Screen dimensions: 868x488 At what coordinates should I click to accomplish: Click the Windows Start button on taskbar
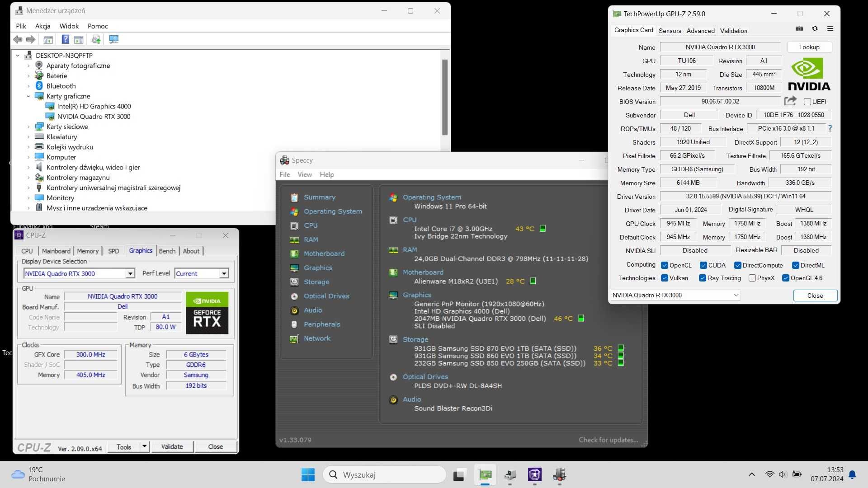pos(308,474)
